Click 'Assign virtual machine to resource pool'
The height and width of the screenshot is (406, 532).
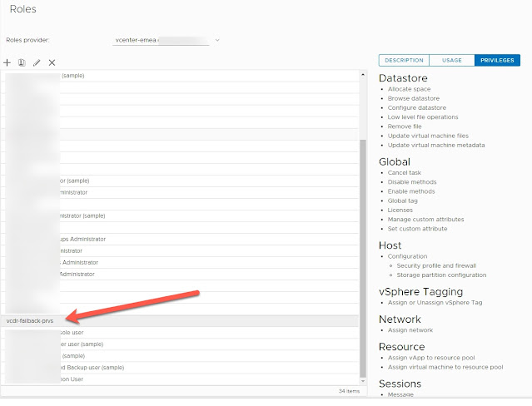(445, 367)
